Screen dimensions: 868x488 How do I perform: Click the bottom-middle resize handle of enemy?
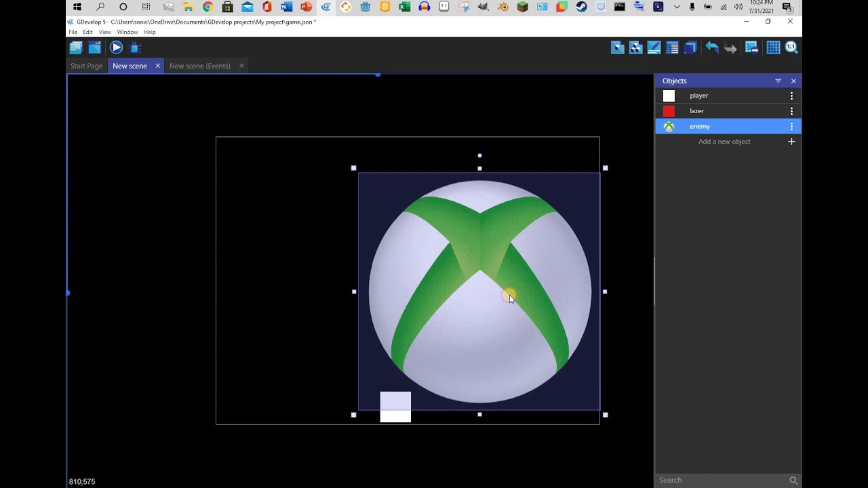[x=479, y=414]
